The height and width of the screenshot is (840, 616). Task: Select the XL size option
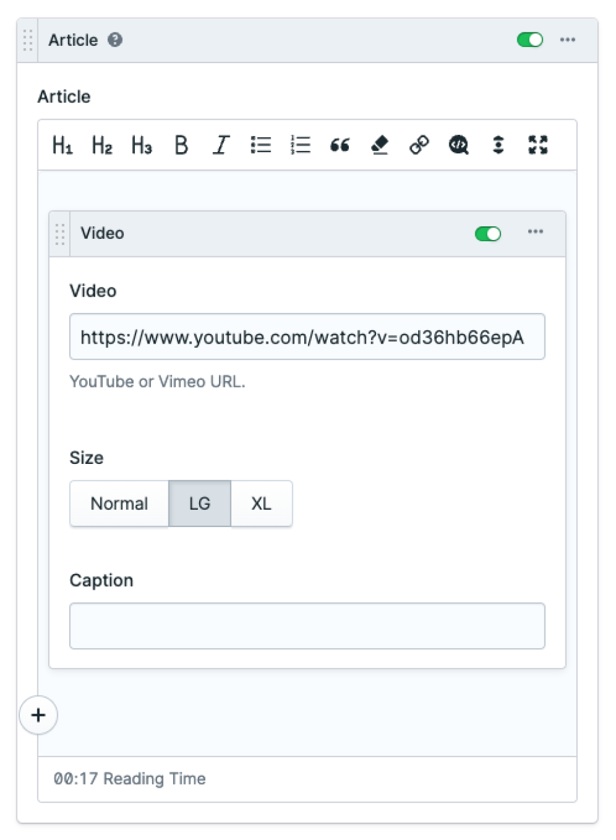pos(261,504)
